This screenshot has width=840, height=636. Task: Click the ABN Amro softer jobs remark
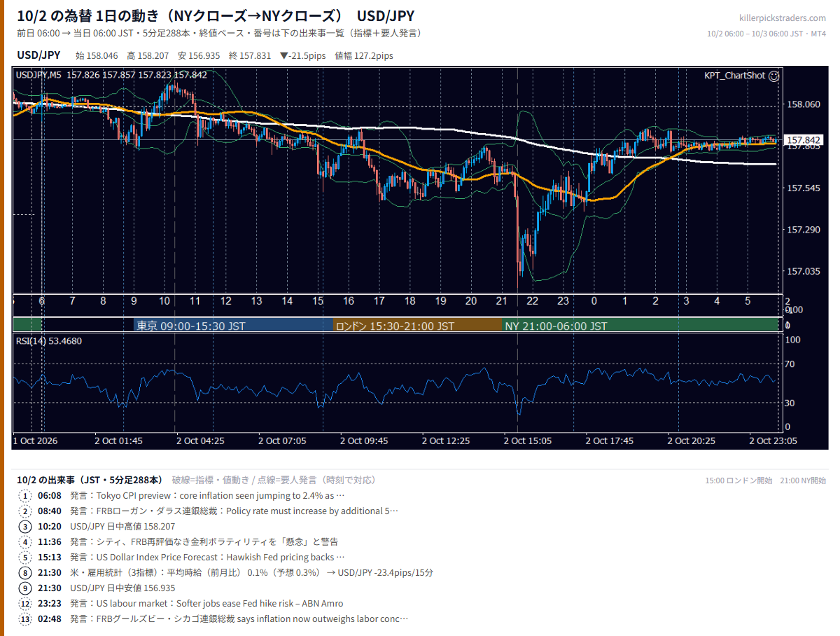206,603
